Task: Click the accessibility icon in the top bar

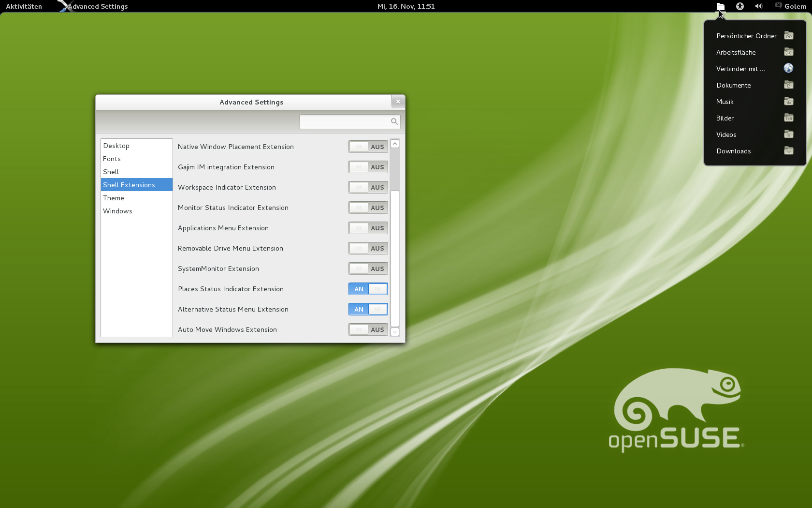Action: tap(739, 6)
